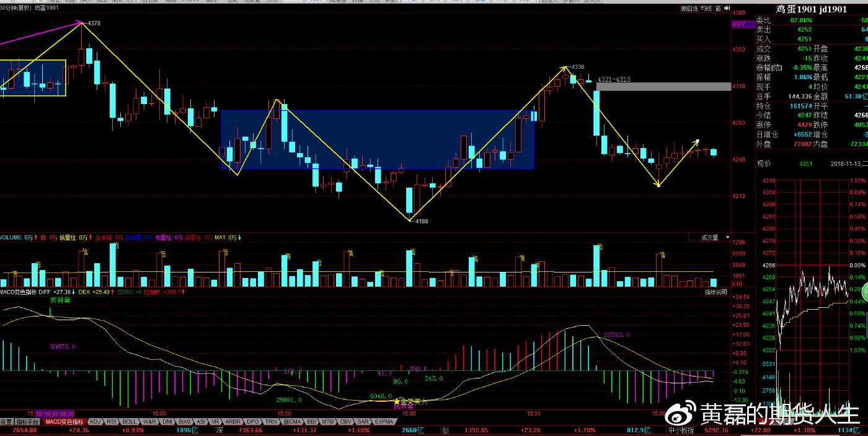Toggle the 均线 moving-average button
Image resolution: width=868 pixels, height=436 pixels.
[x=706, y=9]
